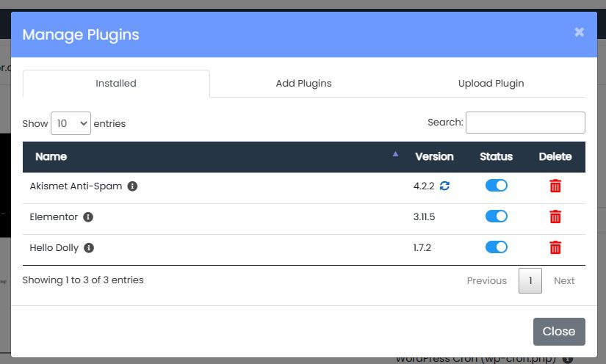This screenshot has width=606, height=364.
Task: Sort by the Status column header
Action: tap(497, 157)
